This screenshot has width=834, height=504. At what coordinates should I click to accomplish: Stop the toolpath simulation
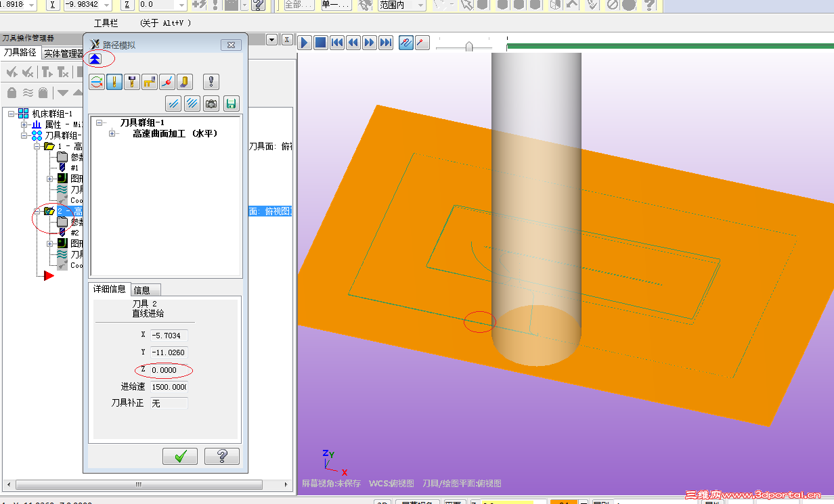point(321,43)
